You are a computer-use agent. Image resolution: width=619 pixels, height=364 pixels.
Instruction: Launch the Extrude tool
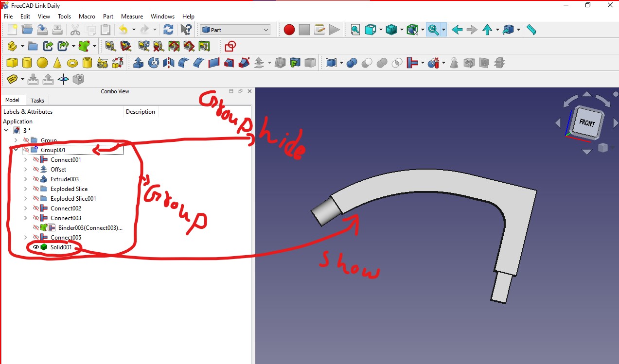point(139,62)
